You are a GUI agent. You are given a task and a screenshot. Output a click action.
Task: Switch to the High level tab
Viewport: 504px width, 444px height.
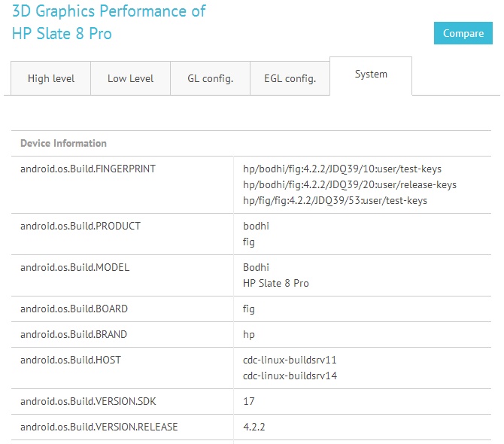click(51, 78)
